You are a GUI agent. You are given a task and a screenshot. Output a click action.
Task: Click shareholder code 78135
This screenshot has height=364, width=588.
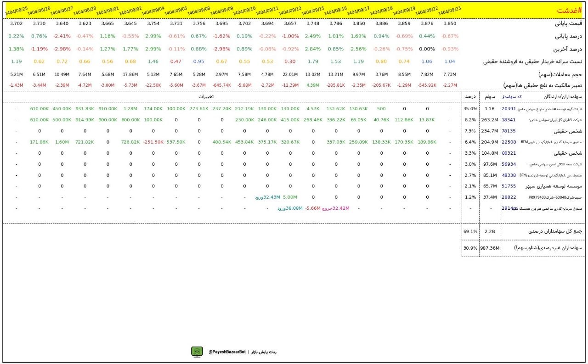(509, 131)
